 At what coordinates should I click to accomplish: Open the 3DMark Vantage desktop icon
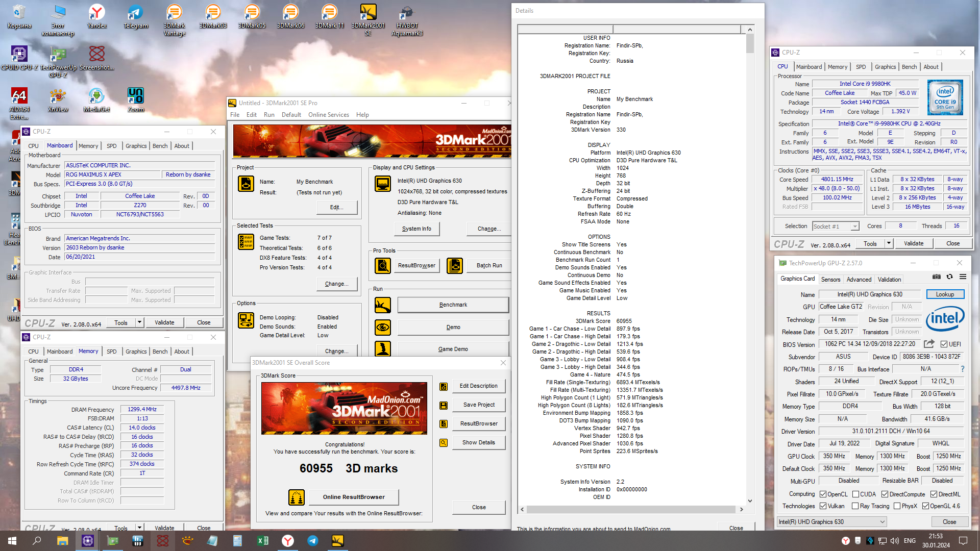pos(175,20)
